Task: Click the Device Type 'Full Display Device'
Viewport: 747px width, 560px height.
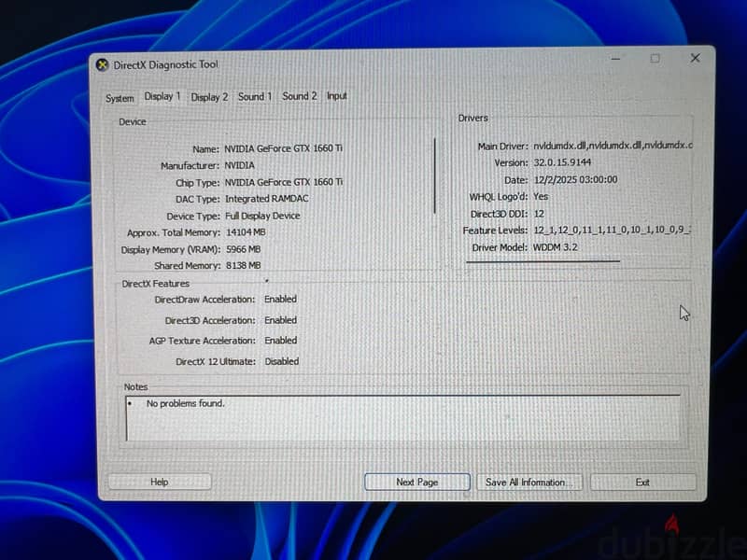Action: [x=262, y=216]
